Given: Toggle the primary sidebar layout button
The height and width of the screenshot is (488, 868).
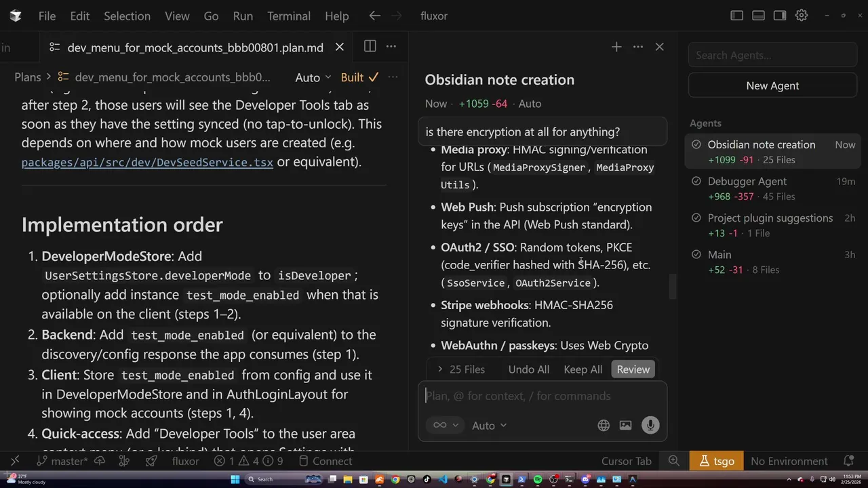Looking at the screenshot, I should pyautogui.click(x=737, y=16).
